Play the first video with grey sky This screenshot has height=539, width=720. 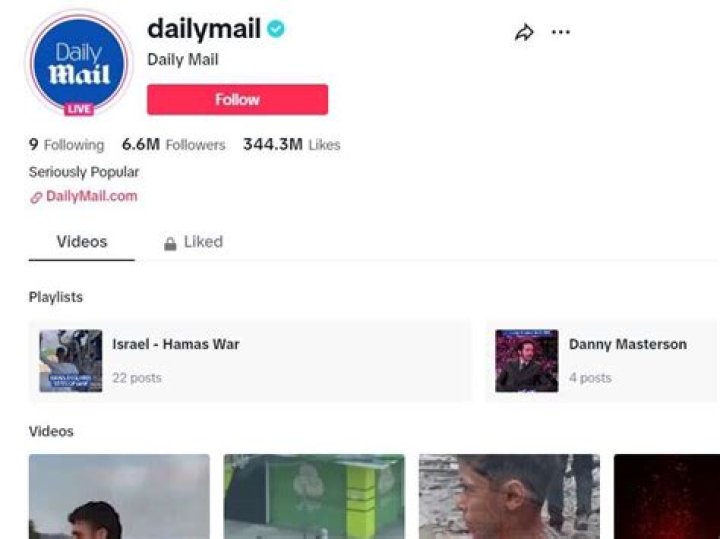[x=119, y=496]
